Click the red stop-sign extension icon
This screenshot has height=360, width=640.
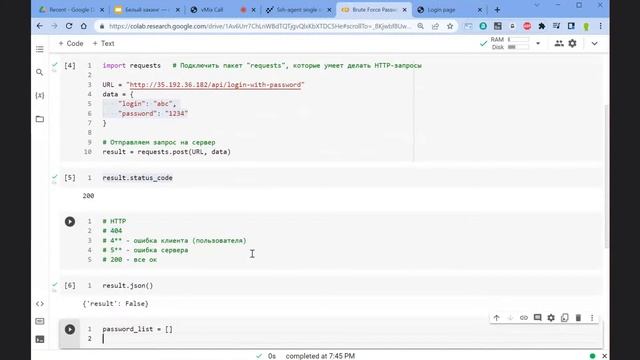pyautogui.click(x=527, y=26)
